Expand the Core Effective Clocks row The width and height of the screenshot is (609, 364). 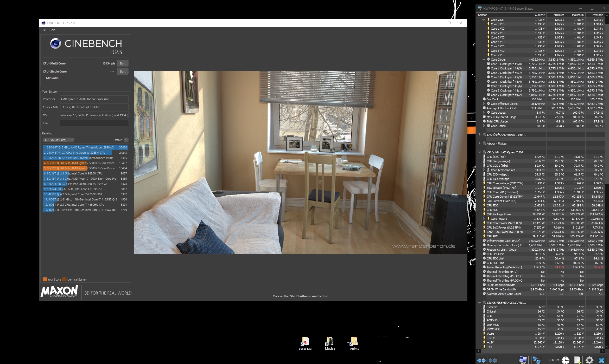(x=484, y=104)
